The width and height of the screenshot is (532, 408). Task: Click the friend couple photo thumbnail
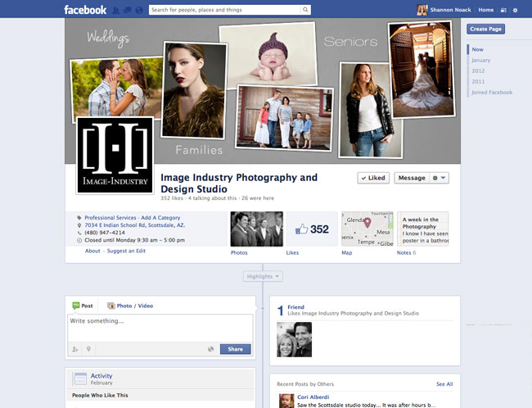click(294, 340)
